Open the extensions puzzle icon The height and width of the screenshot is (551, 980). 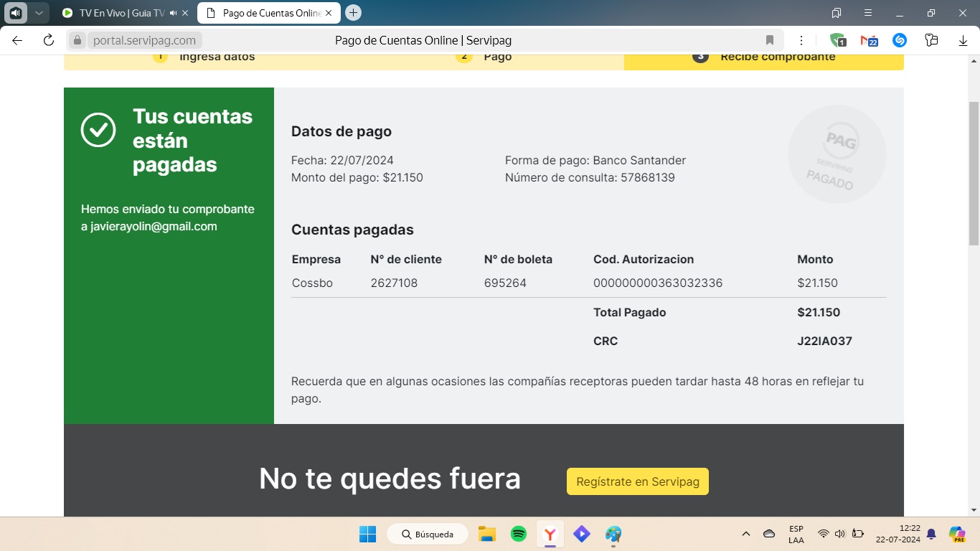coord(931,40)
